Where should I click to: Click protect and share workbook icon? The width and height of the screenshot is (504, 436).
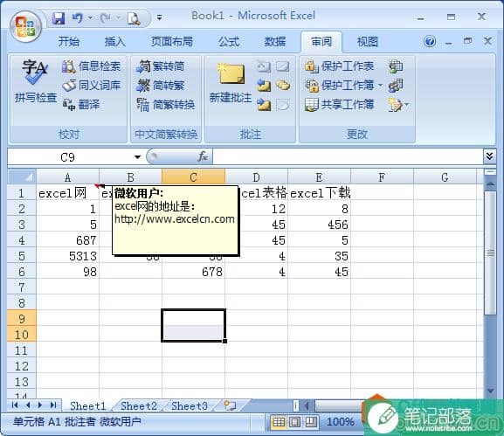coord(396,66)
